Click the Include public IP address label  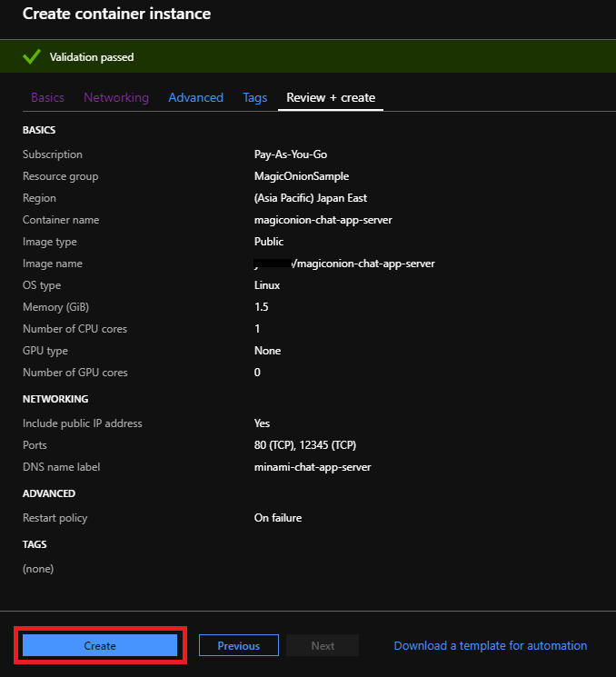coord(82,423)
